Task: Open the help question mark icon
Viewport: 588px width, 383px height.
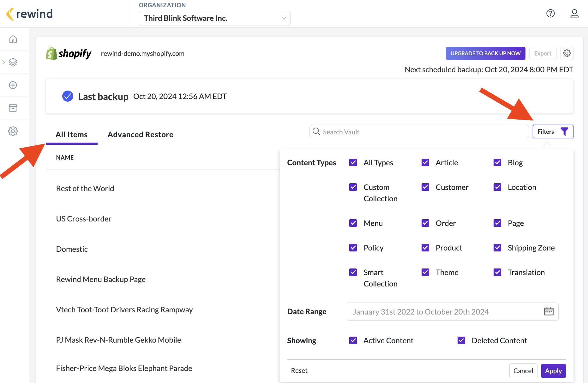Action: 550,13
